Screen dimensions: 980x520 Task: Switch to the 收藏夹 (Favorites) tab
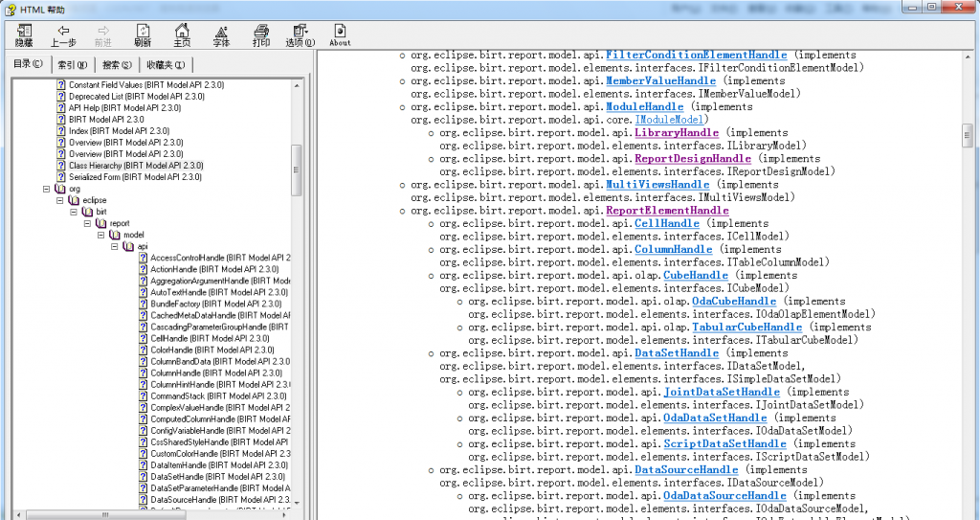coord(165,64)
